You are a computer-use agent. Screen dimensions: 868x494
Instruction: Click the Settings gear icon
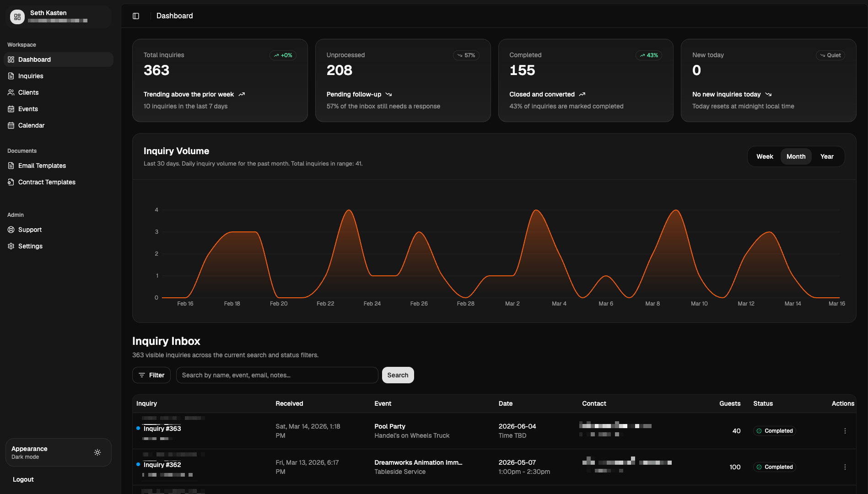point(11,246)
